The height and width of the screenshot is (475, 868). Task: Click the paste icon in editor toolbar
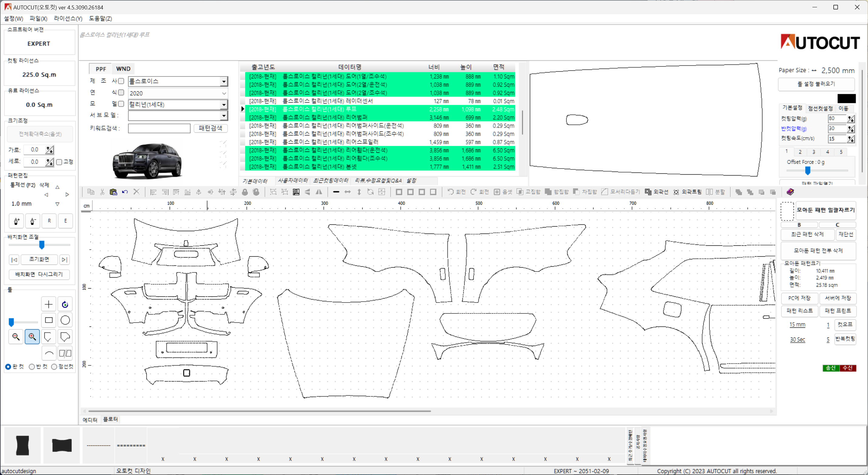tap(113, 192)
